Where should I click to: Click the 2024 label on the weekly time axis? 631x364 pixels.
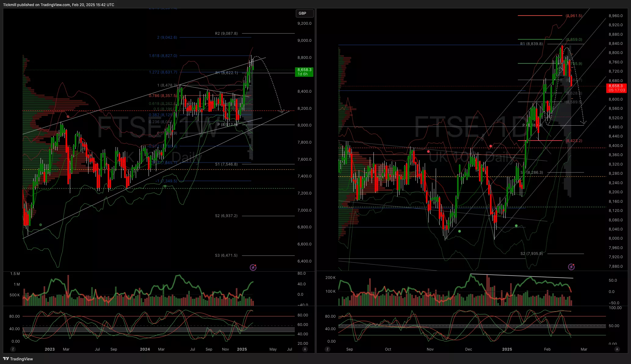145,349
